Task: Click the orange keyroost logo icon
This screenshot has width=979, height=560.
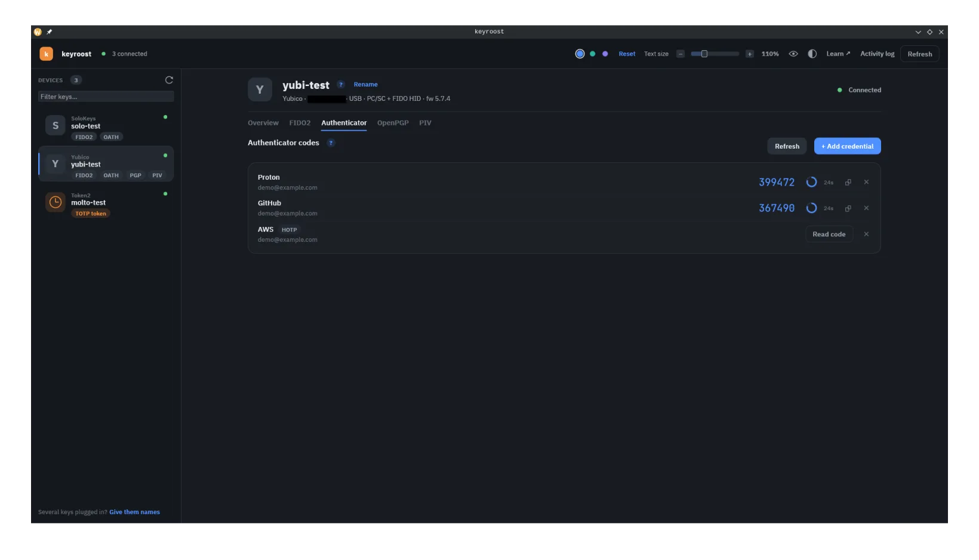Action: 46,54
